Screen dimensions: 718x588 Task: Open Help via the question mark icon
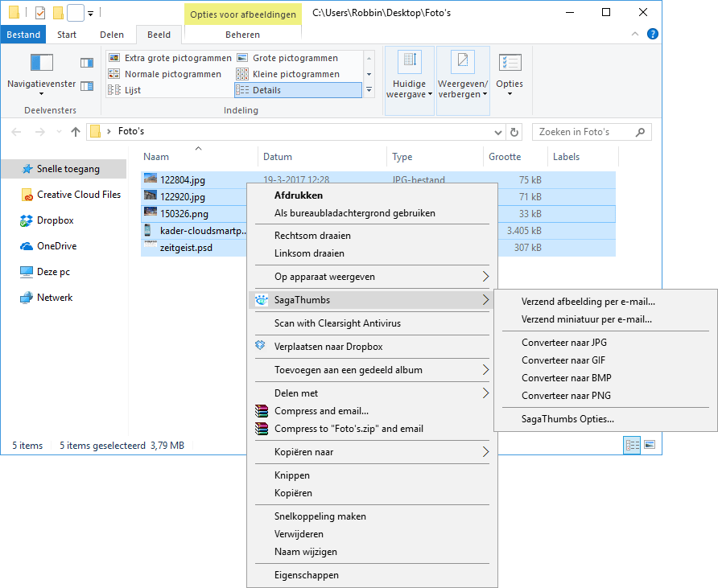pos(653,34)
